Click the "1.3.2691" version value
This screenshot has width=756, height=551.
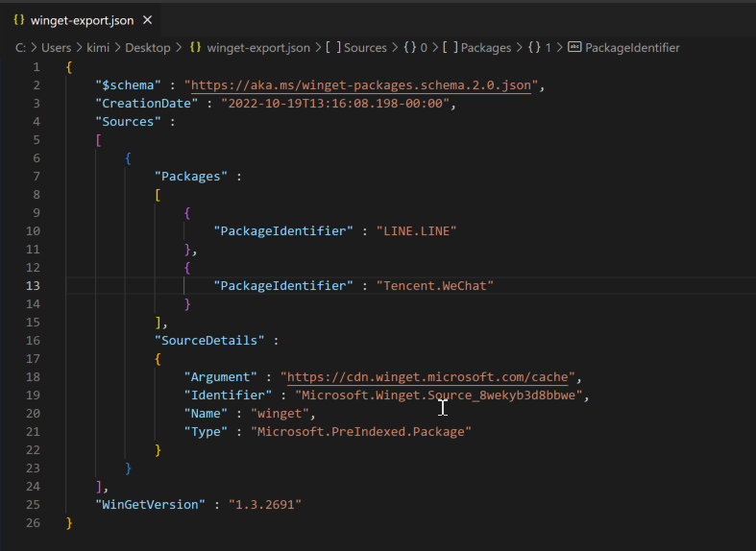click(265, 505)
